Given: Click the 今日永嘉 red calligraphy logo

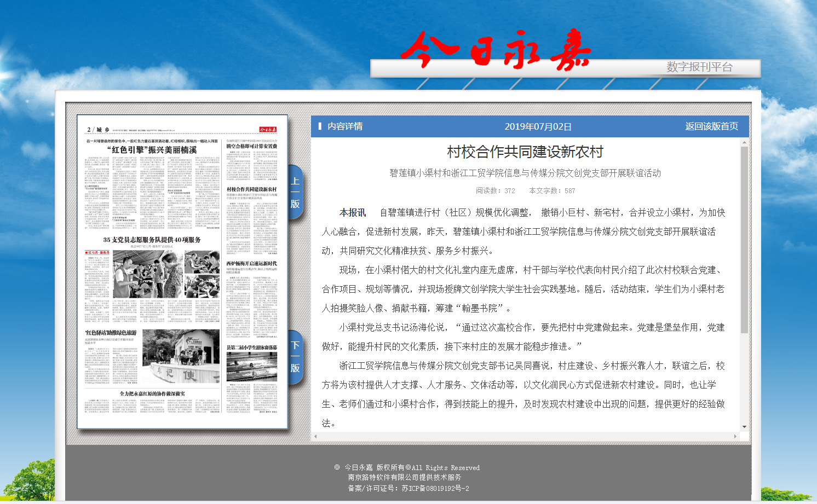Looking at the screenshot, I should (495, 50).
